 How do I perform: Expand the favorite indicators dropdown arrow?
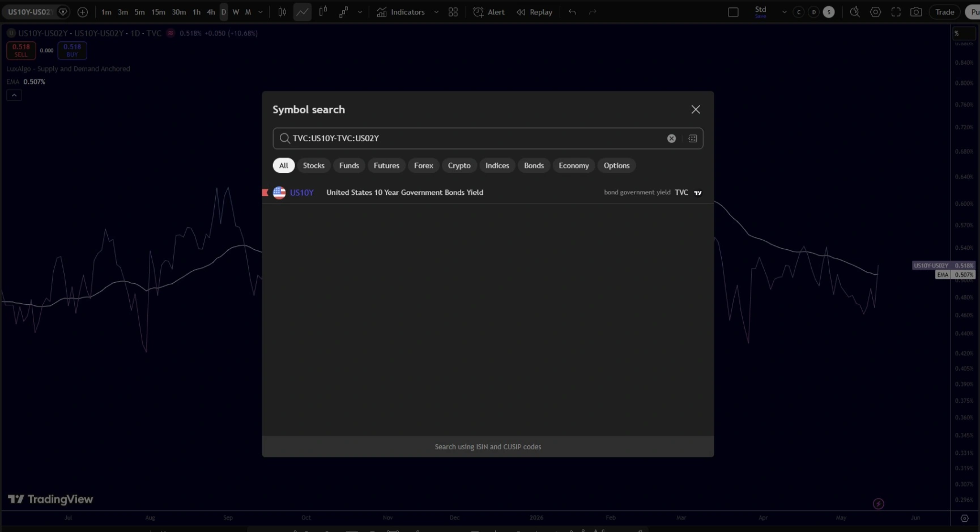pos(436,12)
